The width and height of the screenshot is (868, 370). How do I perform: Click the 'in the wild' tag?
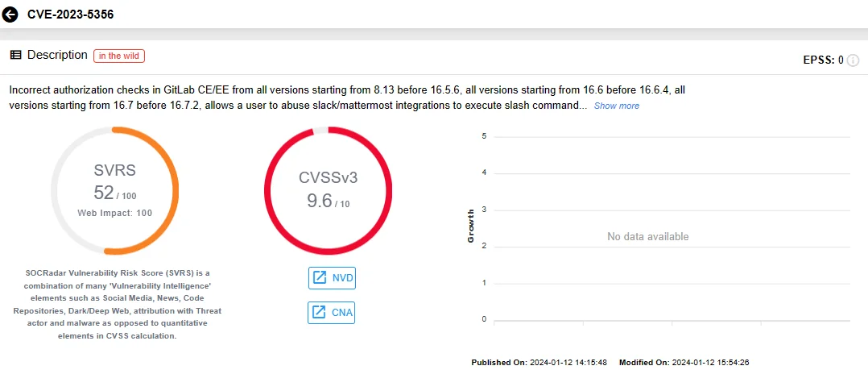(x=119, y=56)
